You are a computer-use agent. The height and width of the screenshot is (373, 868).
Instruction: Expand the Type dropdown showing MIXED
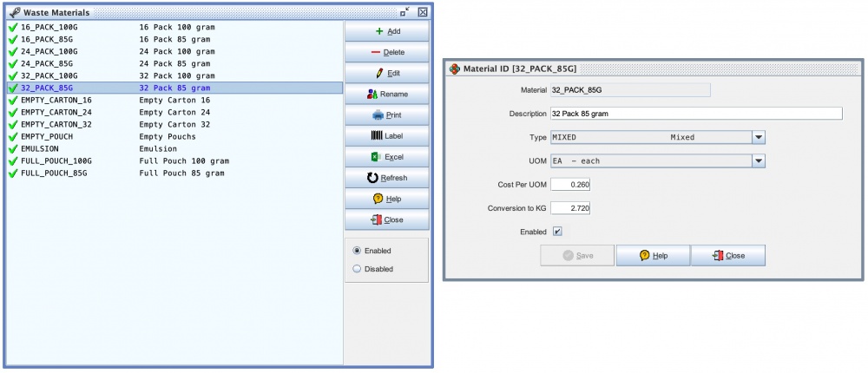tap(758, 137)
